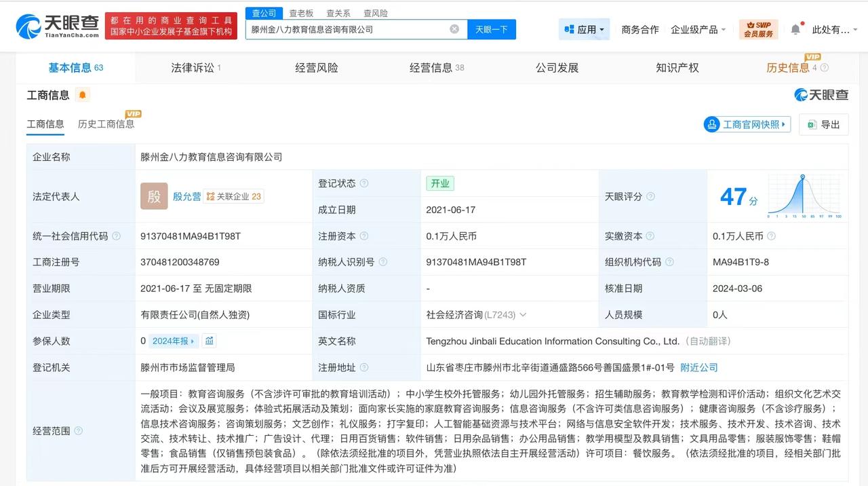Click the help icon next to 实缴资本 label
This screenshot has width=868, height=486.
650,236
